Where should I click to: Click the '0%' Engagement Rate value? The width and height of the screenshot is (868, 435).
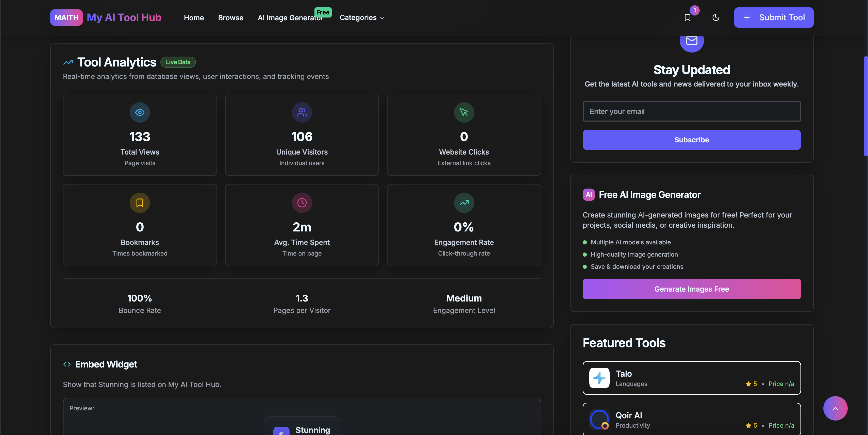464,227
